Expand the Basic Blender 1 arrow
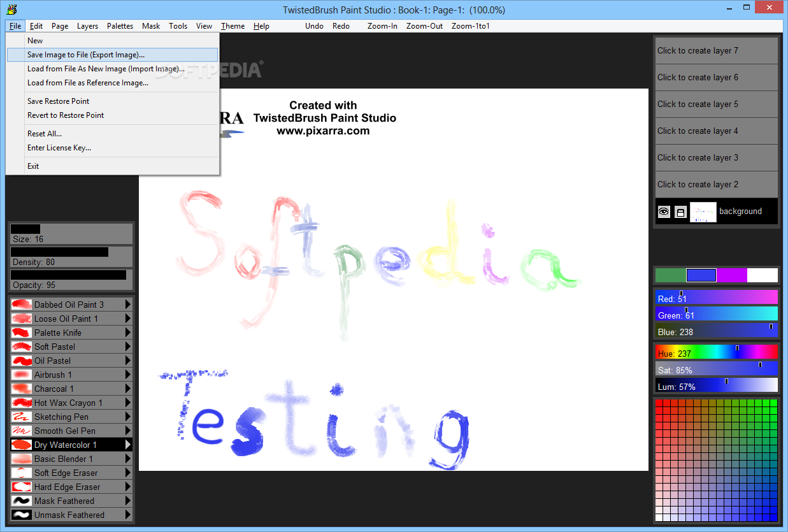The image size is (788, 532). (127, 459)
